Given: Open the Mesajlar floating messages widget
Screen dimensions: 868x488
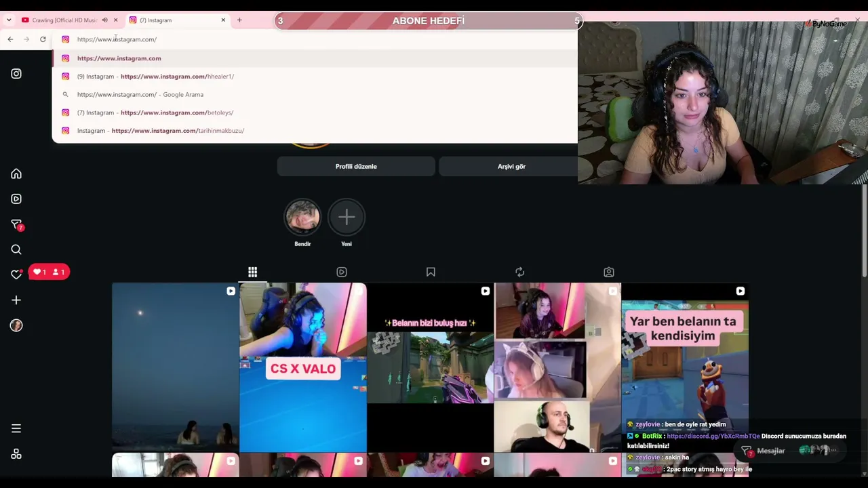Looking at the screenshot, I should click(x=791, y=451).
